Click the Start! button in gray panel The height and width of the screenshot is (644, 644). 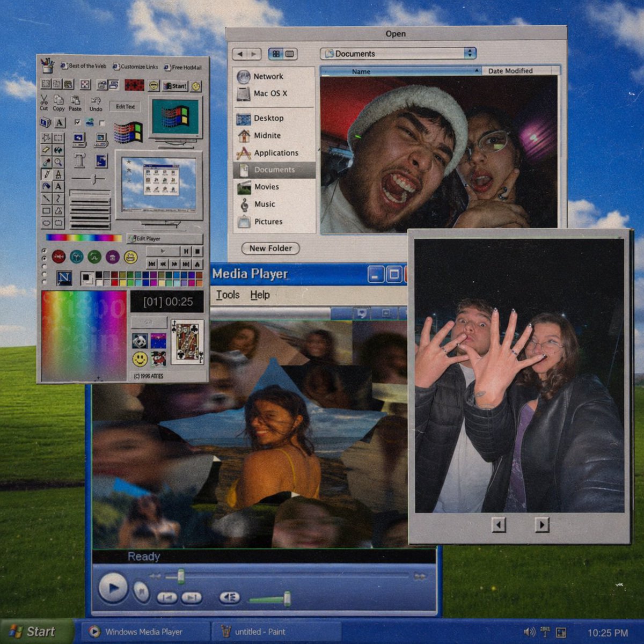coord(175,86)
